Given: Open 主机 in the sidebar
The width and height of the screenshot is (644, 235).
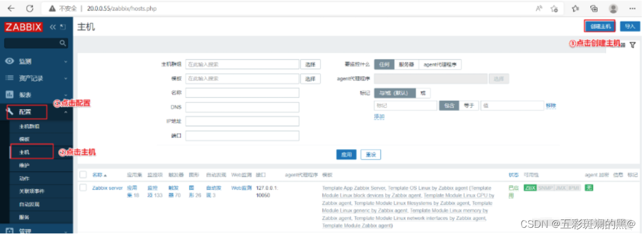Looking at the screenshot, I should 24,152.
